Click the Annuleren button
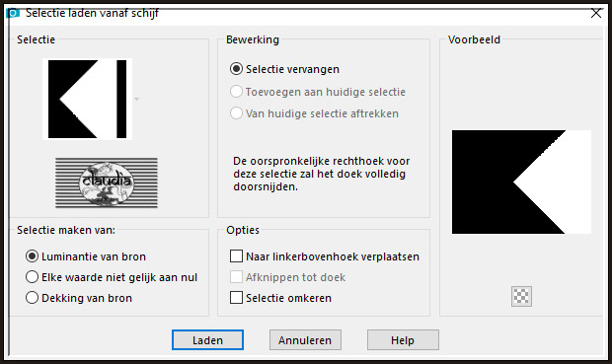The image size is (612, 364). click(x=305, y=340)
